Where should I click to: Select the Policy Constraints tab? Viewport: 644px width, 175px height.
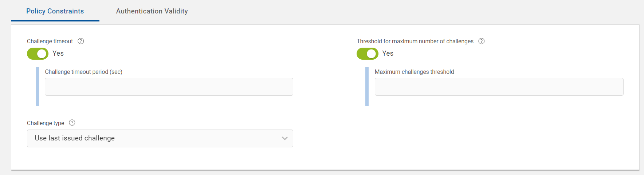click(55, 11)
